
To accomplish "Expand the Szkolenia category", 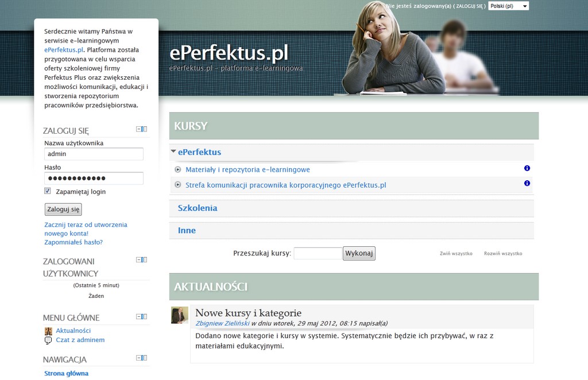I will point(198,208).
